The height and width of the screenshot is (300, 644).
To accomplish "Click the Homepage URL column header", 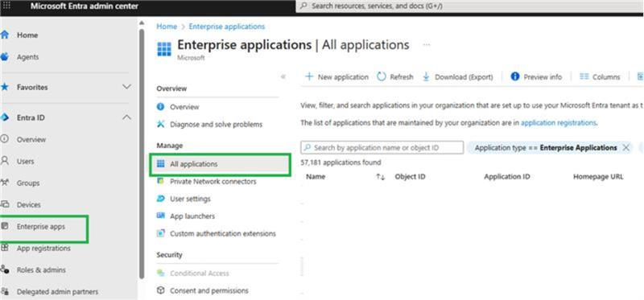I will [x=598, y=177].
